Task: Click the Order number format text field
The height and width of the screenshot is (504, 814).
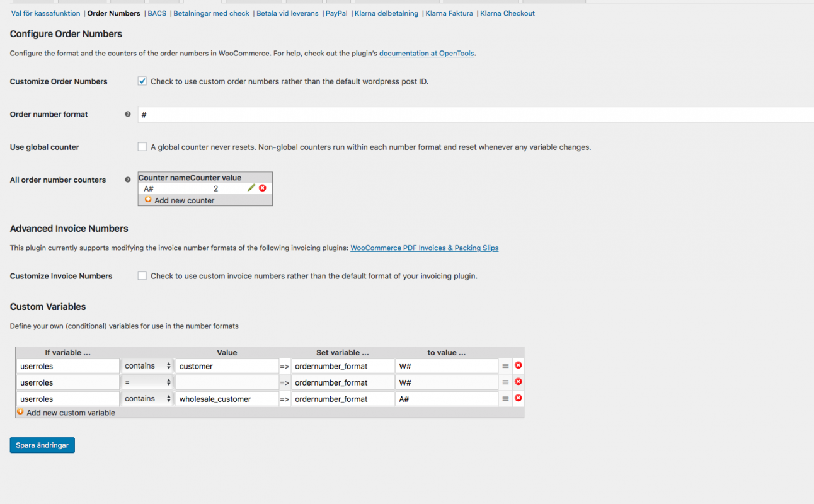Action: click(473, 115)
